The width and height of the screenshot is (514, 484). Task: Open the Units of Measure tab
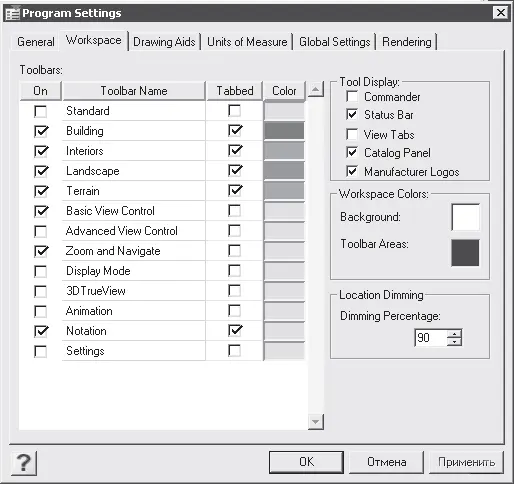pyautogui.click(x=247, y=42)
